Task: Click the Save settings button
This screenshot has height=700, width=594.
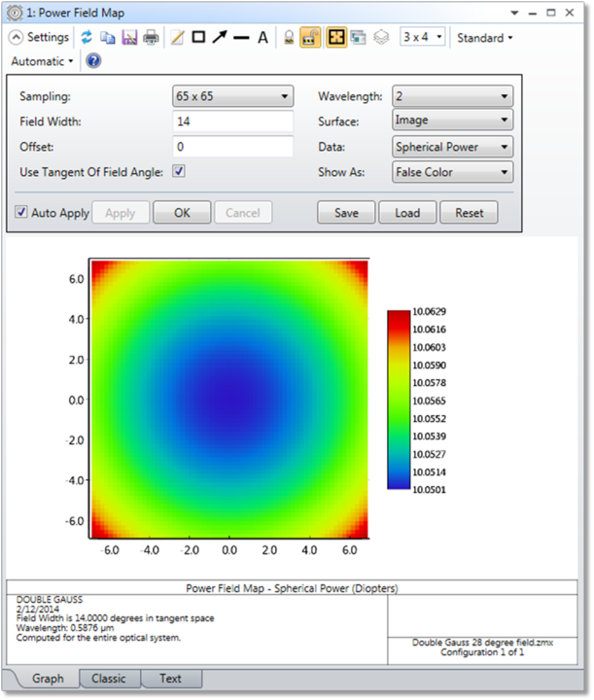Action: tap(346, 213)
